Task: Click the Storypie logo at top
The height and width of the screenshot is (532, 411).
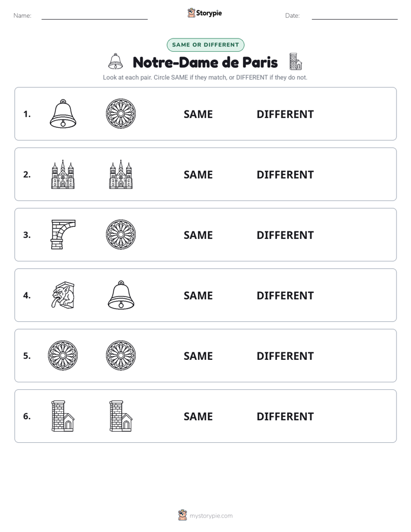Action: pos(204,13)
